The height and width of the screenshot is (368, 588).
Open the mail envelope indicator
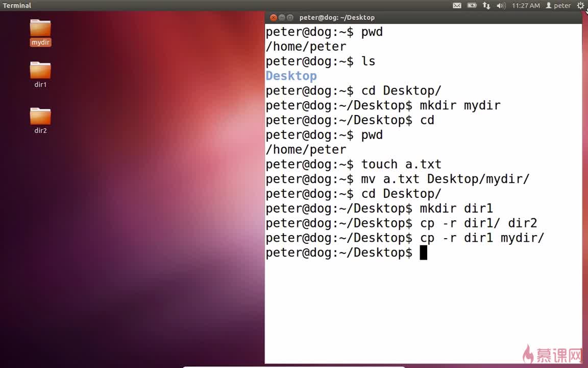[x=457, y=5]
